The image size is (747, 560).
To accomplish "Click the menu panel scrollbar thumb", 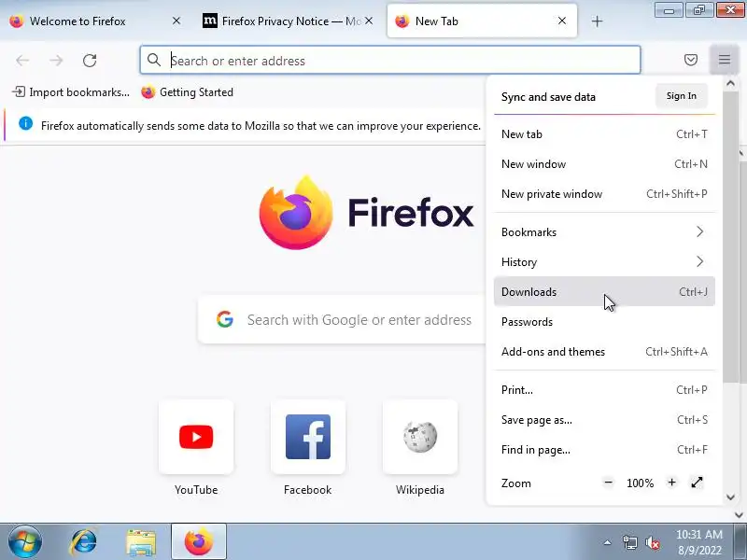I will pos(730,236).
